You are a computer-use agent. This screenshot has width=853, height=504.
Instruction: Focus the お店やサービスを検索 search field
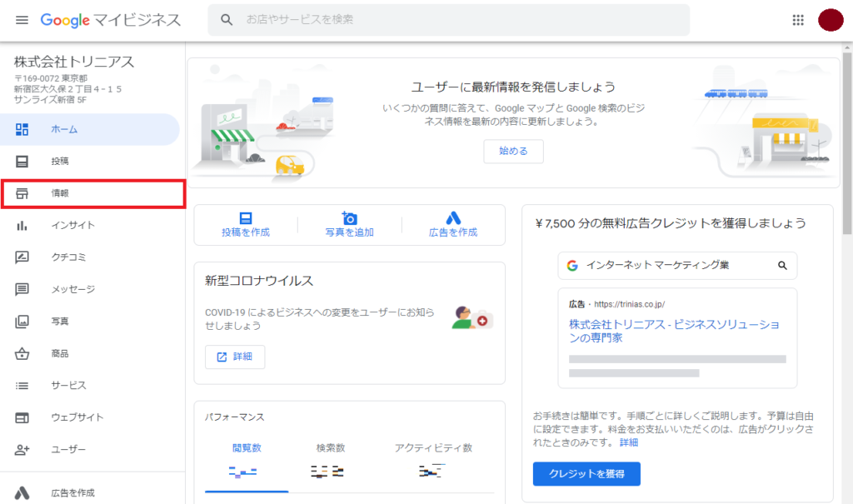[x=448, y=20]
